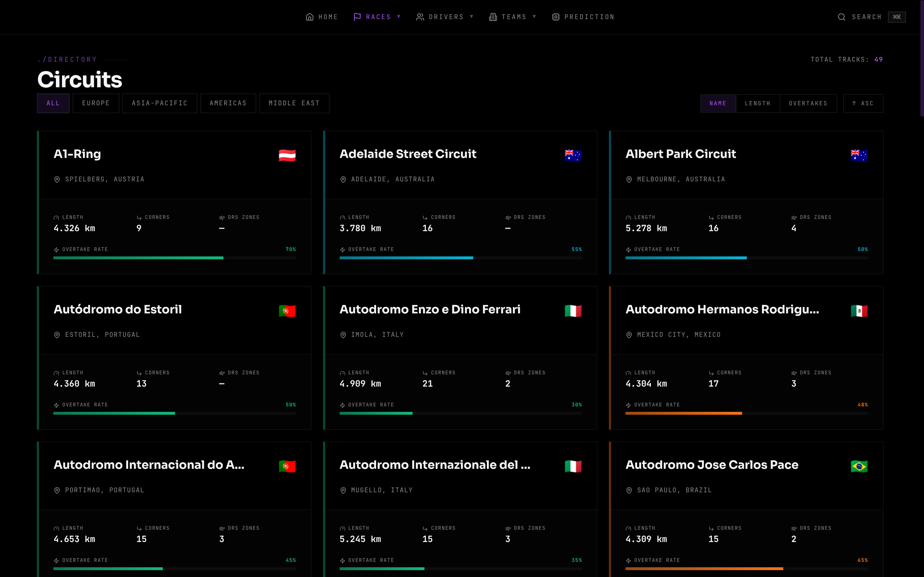924x577 pixels.
Task: Click the Prediction chip icon
Action: click(555, 17)
